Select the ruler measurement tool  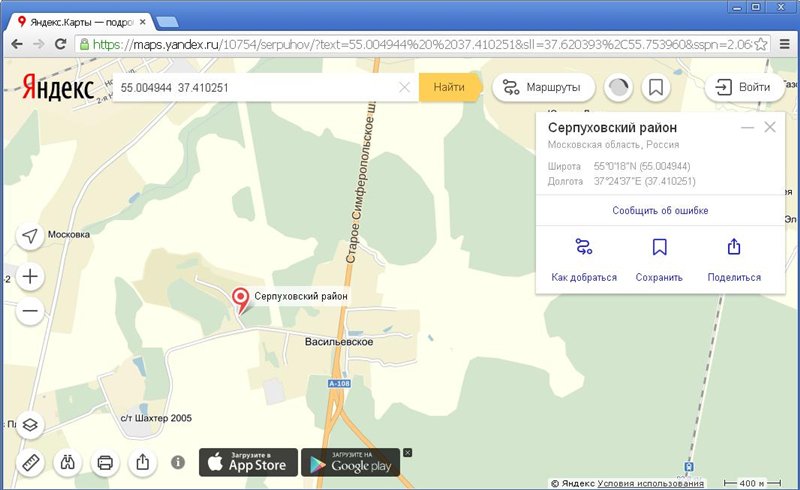pos(31,463)
